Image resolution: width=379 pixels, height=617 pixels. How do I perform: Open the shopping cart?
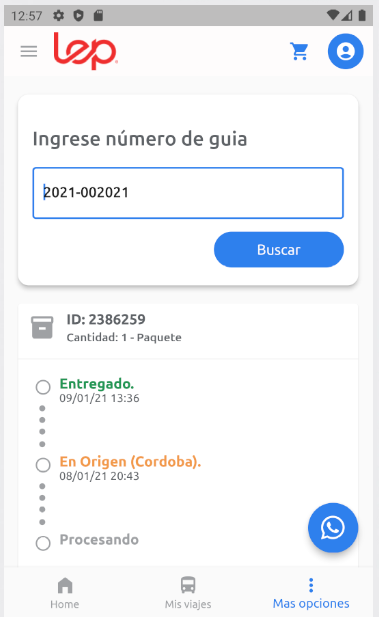(300, 51)
